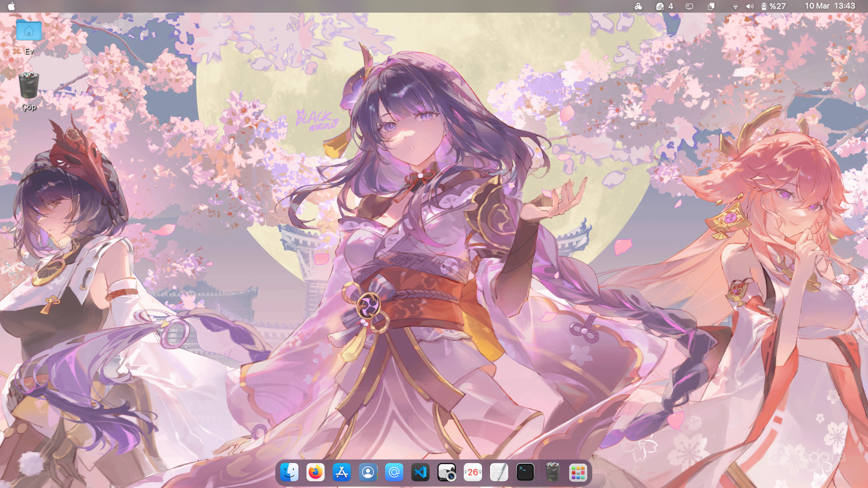Screen dimensions: 868x488
Task: Open the clipboard manager tray icon
Action: coord(711,6)
